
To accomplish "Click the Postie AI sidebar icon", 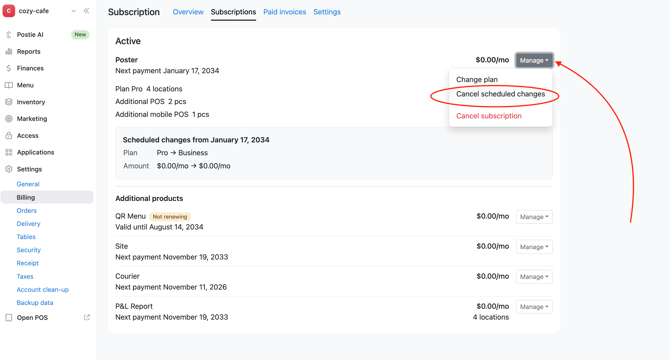I will [9, 35].
